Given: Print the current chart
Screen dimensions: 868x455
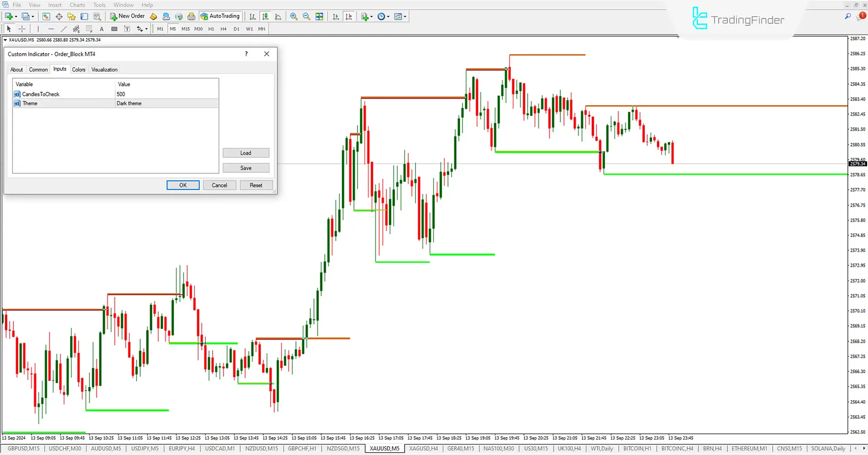Looking at the screenshot, I should 191,16.
